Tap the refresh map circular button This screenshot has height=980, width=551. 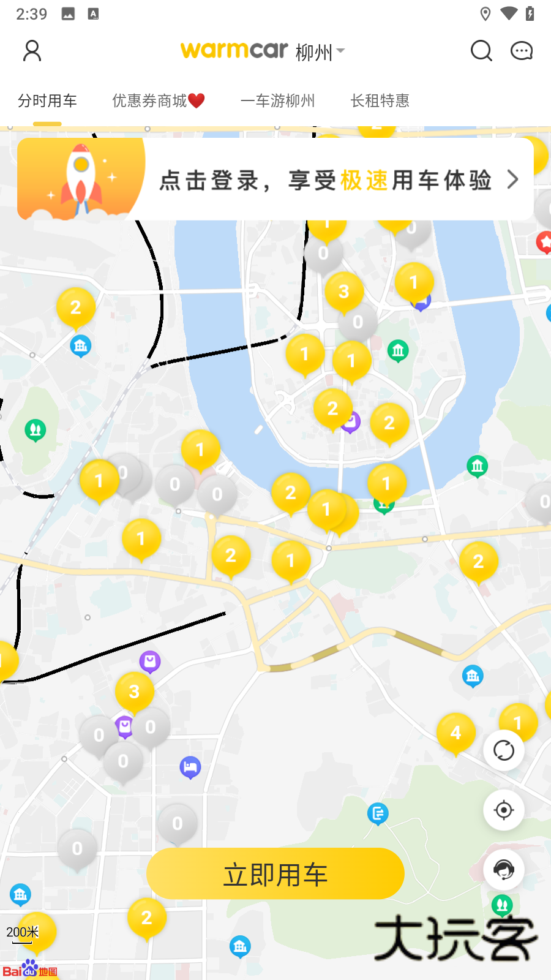(x=504, y=750)
